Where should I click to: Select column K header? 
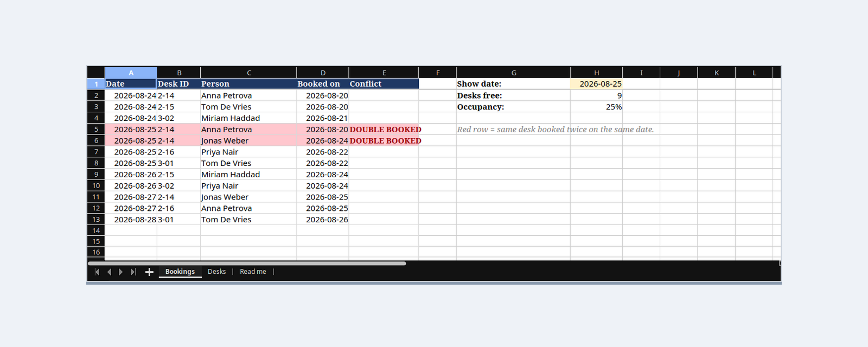(x=716, y=73)
